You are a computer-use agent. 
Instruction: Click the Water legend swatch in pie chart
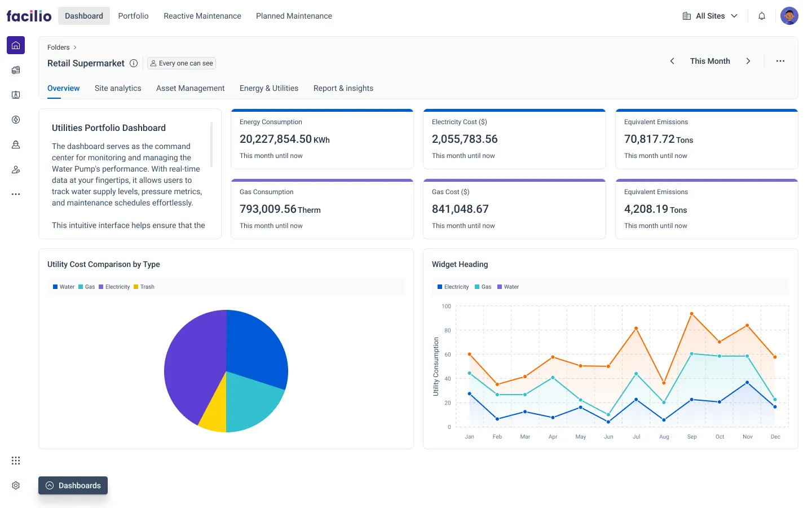55,287
